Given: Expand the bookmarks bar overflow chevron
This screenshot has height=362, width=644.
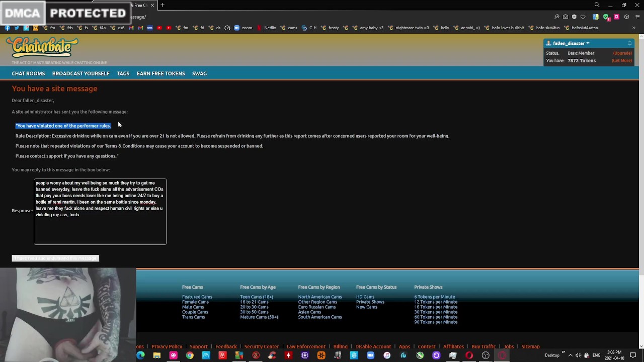Looking at the screenshot, I should point(633,28).
